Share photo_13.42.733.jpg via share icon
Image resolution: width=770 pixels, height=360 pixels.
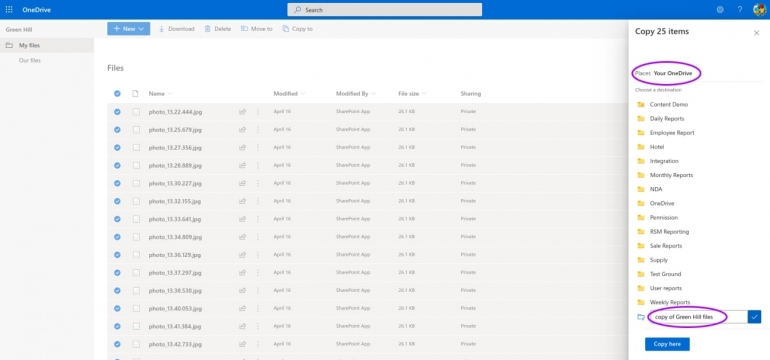click(x=242, y=344)
